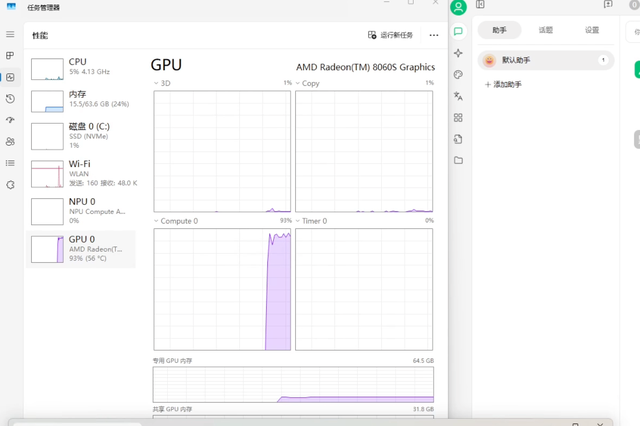Click the Timer 0 usage graph
Image resolution: width=640 pixels, height=426 pixels.
pos(364,289)
